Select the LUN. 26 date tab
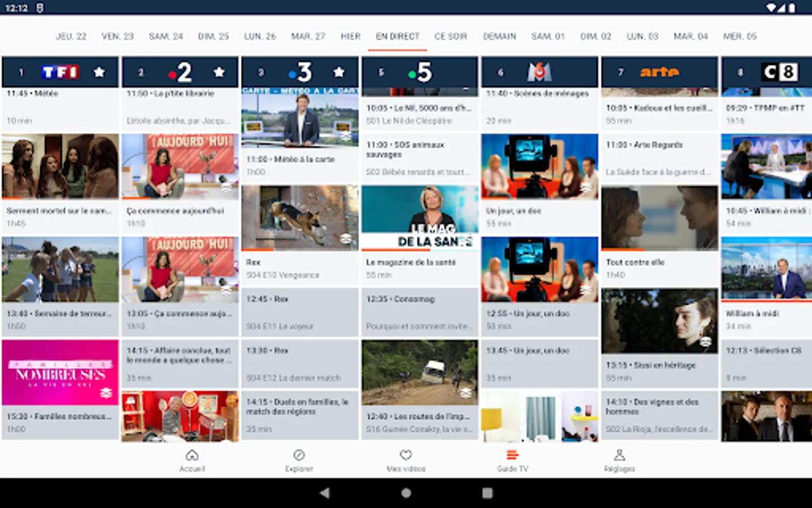Viewport: 812px width, 508px height. (260, 36)
